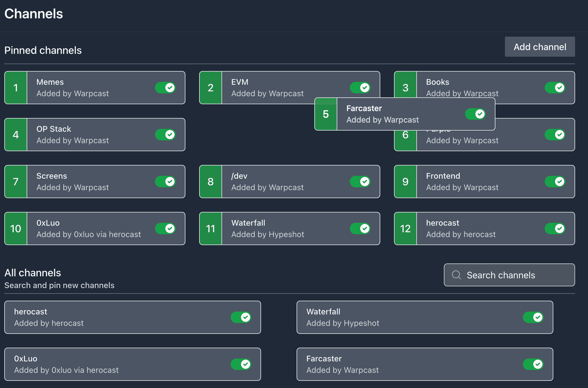The width and height of the screenshot is (588, 388).
Task: Unpin herocast in All channels list
Action: (x=241, y=317)
